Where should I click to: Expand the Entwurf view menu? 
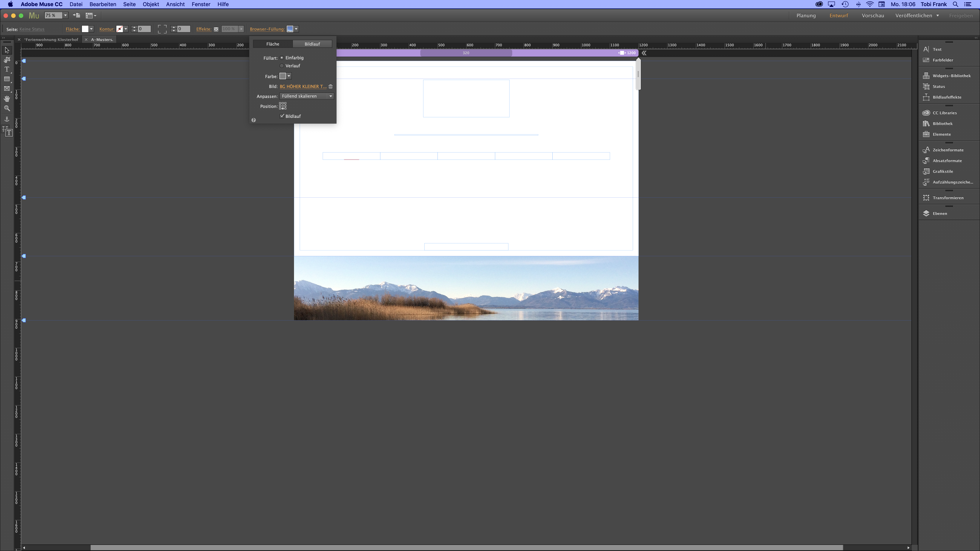coord(839,15)
